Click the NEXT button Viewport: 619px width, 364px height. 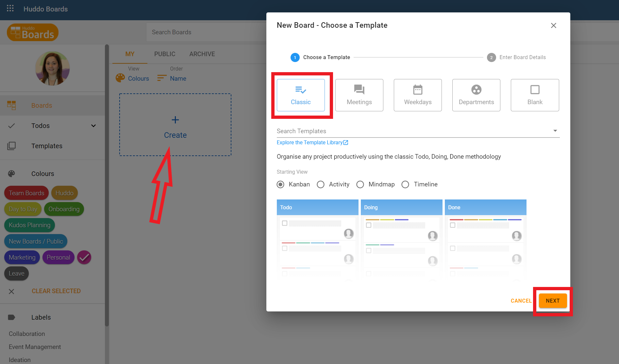553,301
